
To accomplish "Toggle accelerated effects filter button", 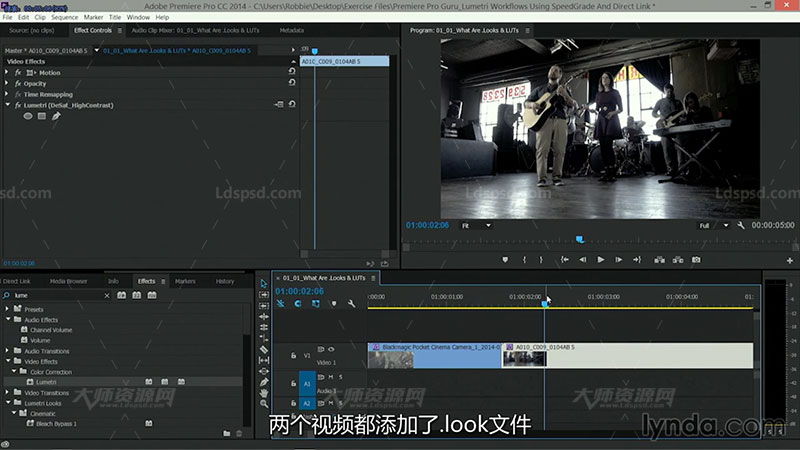I will coord(121,295).
